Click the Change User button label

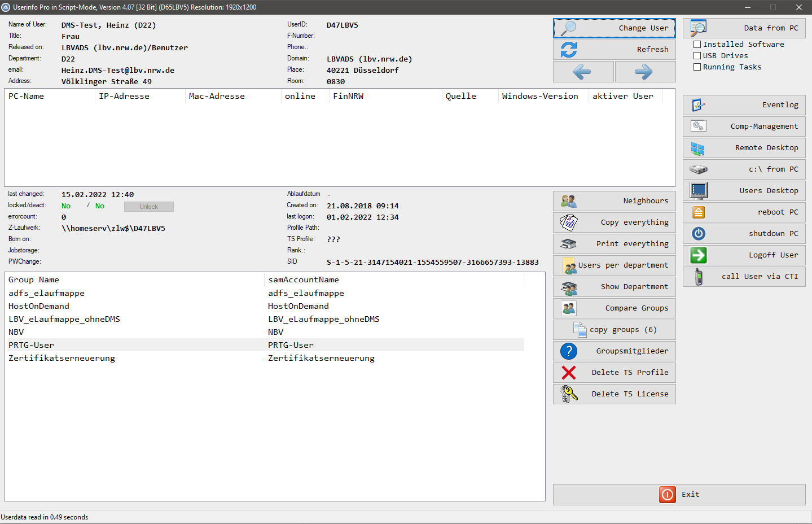pos(643,28)
